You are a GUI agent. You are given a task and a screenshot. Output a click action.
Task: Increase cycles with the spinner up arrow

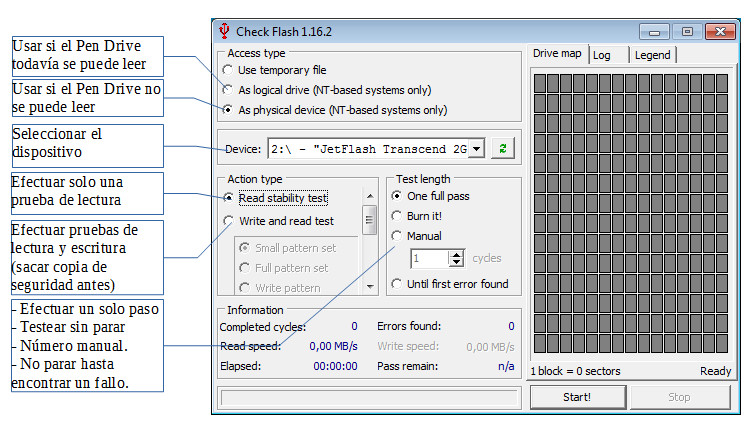pos(456,254)
